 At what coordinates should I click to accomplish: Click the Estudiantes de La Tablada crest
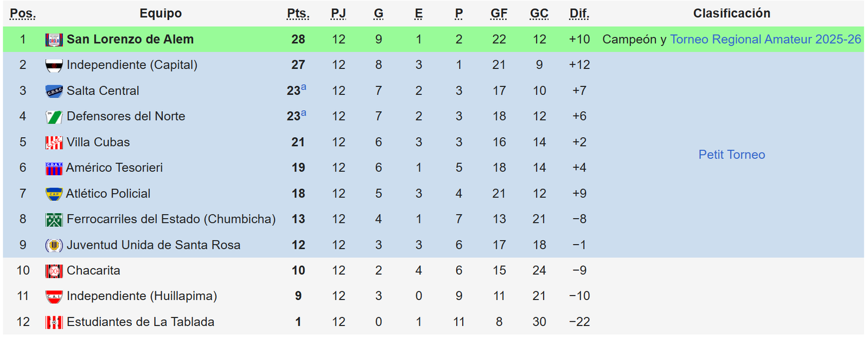click(x=54, y=322)
